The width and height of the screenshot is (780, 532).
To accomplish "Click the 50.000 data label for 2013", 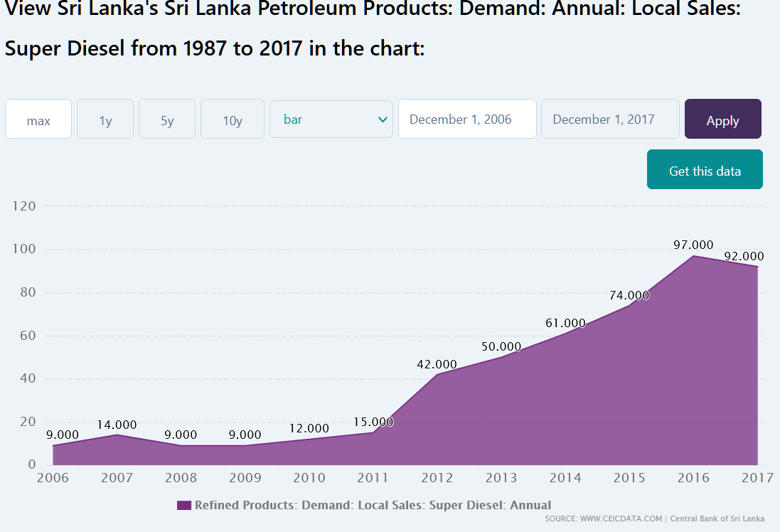I will 501,346.
